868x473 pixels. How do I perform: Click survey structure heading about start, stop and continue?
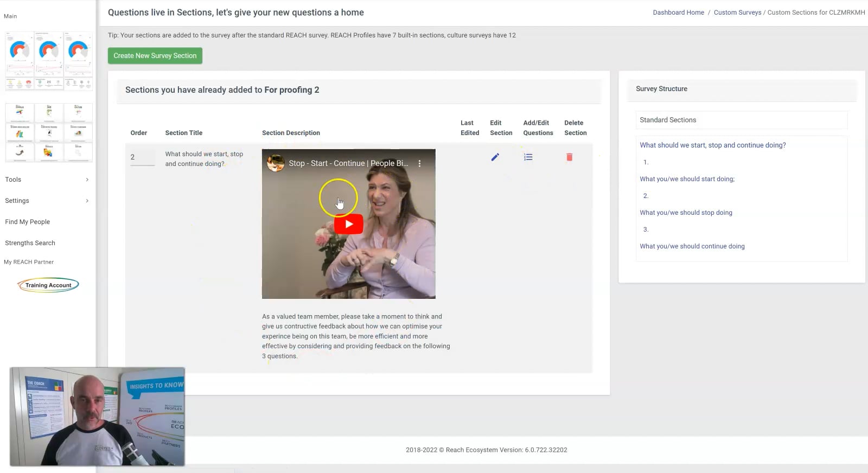[712, 145]
